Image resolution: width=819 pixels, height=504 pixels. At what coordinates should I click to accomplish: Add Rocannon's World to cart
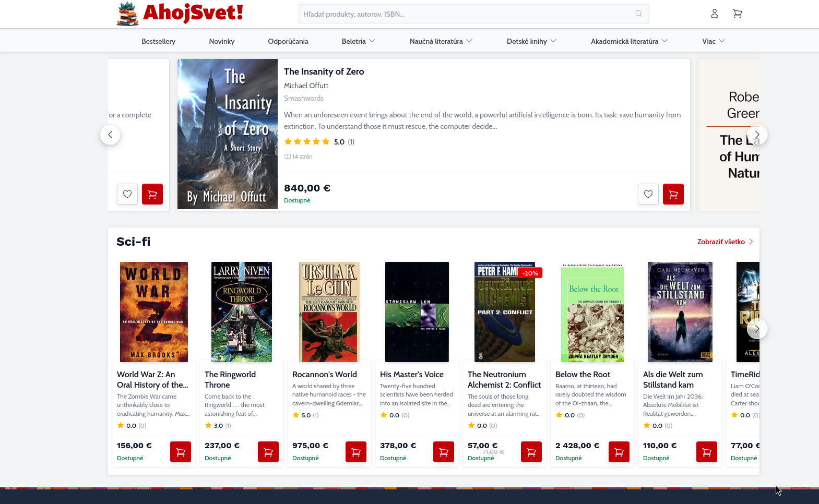355,452
